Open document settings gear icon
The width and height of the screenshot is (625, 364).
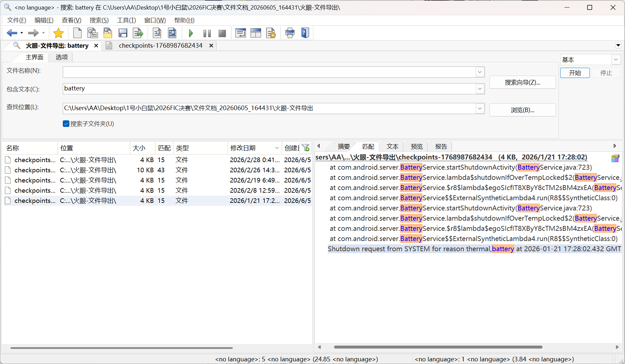tap(271, 33)
